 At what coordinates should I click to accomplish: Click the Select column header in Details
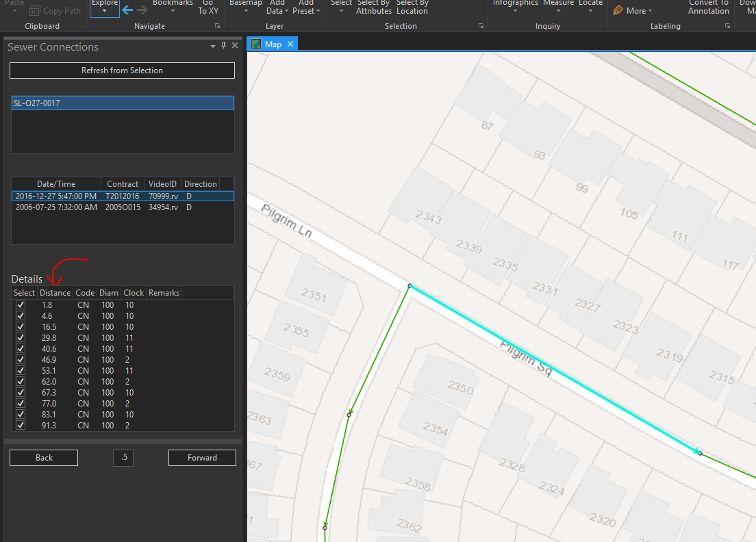tap(24, 293)
